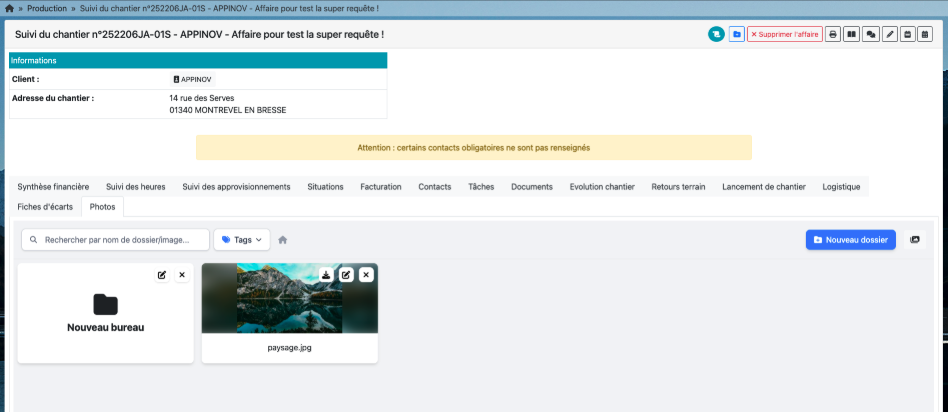Screen dimensions: 948x412
Task: Click the teal round icon in header
Action: point(716,34)
